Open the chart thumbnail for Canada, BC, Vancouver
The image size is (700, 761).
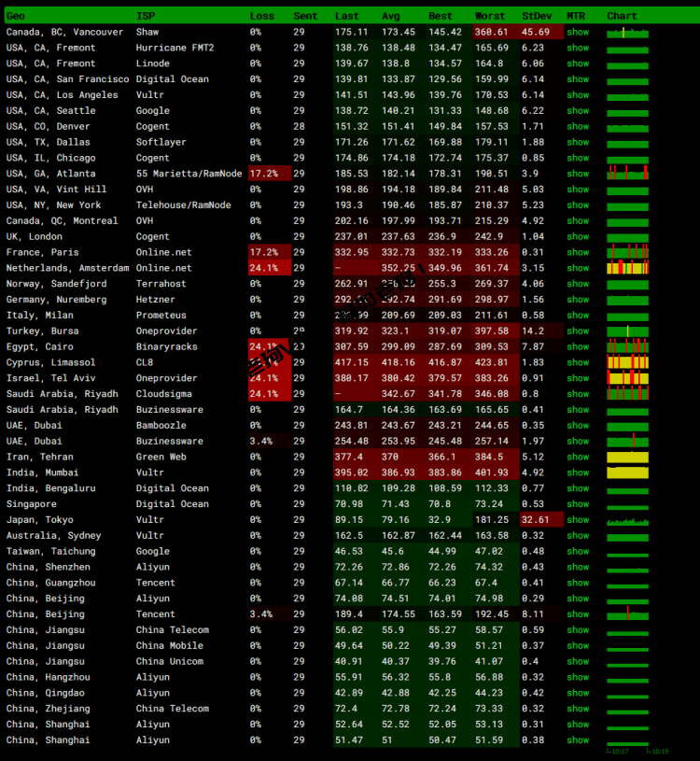pos(628,33)
